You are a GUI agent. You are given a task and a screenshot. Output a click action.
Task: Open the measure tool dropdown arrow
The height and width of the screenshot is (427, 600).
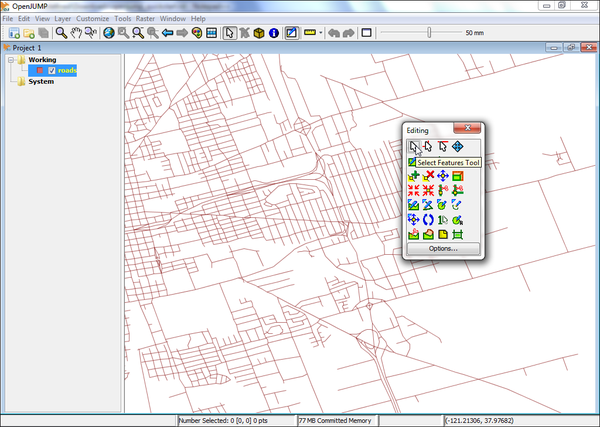pos(320,32)
